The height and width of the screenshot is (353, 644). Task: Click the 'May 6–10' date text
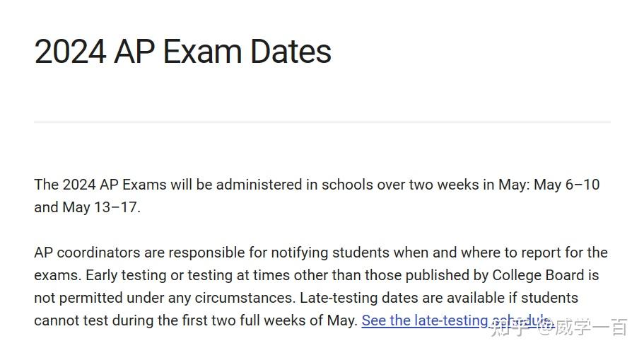[566, 185]
